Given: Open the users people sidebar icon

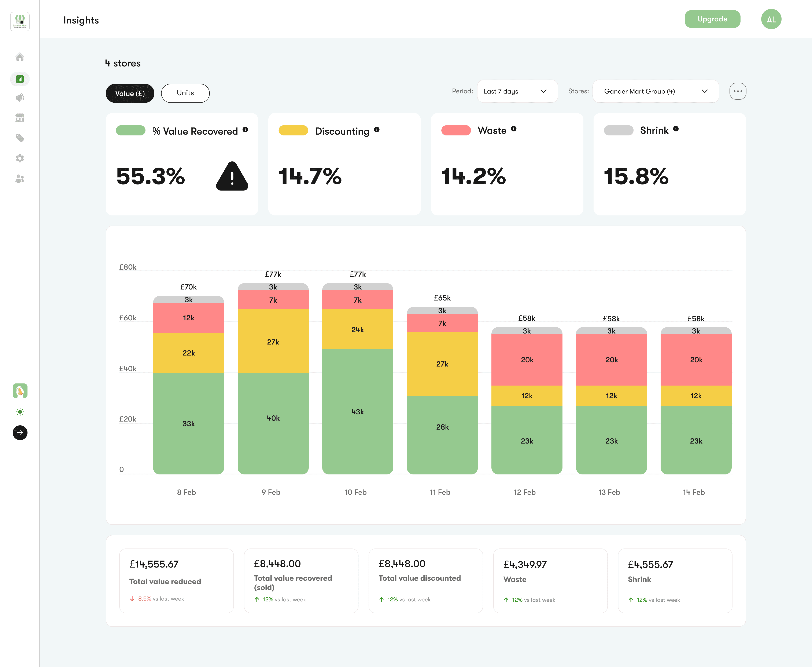Looking at the screenshot, I should pos(20,179).
